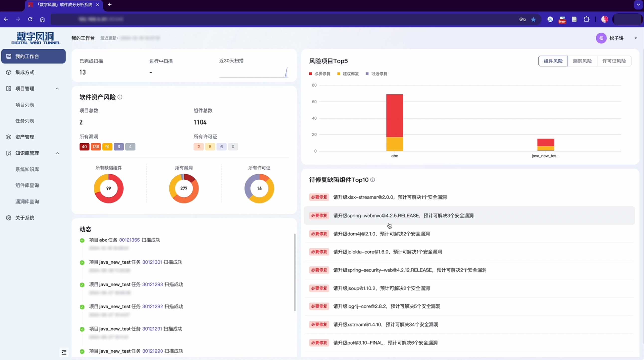The image size is (644, 360).
Task: Click info icon beside 待修复缺陷组件Top10
Action: click(373, 180)
